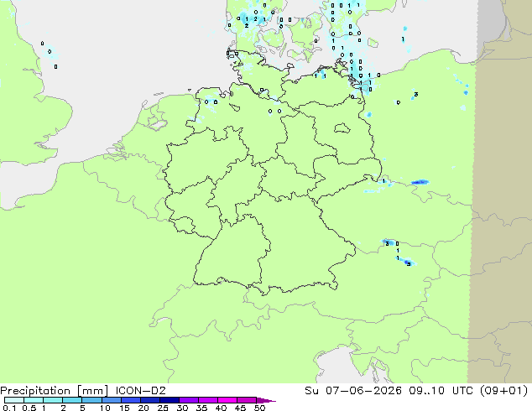
Task: Select the 25–30 mm dark blue swatch
Action: 169,400
